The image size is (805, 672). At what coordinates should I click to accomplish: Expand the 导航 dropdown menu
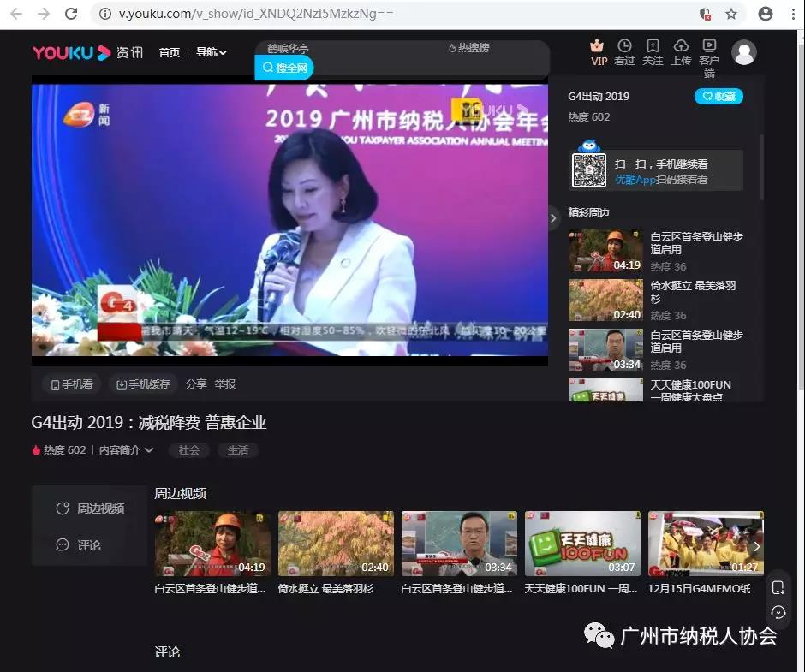click(x=211, y=52)
